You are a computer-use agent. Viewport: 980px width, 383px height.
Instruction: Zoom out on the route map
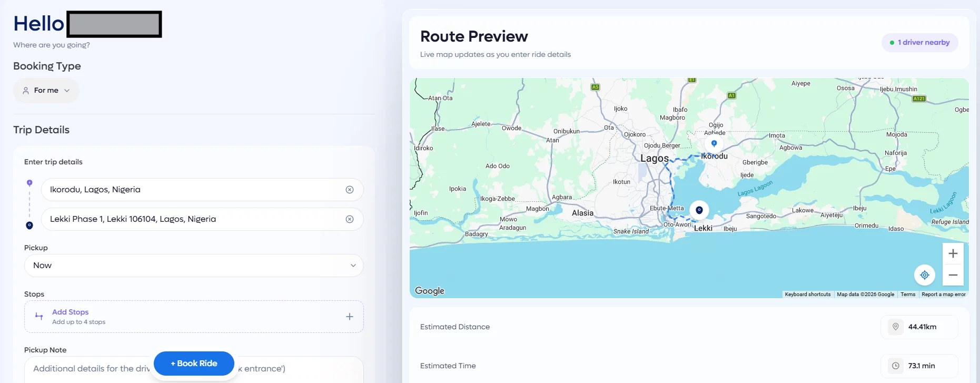point(953,275)
